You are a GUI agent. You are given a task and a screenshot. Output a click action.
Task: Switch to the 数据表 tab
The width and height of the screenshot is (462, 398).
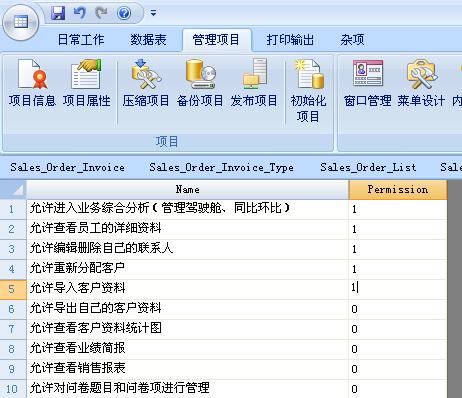coord(148,40)
